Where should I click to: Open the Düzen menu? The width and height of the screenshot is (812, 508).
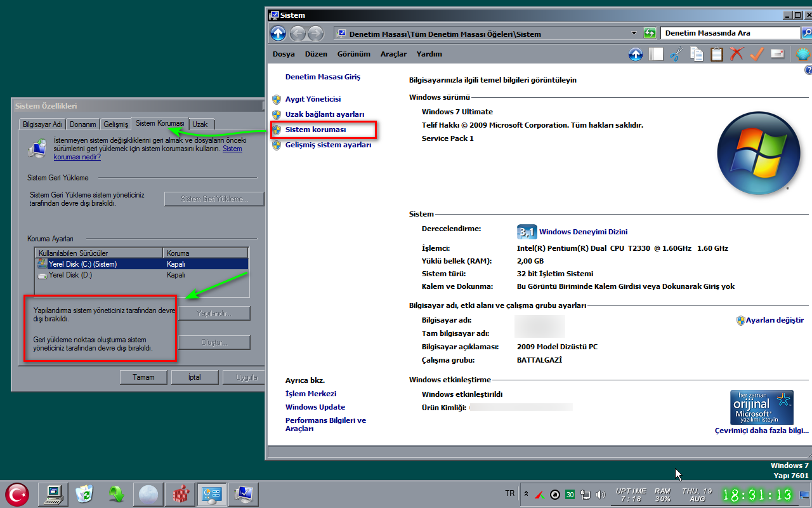tap(316, 54)
